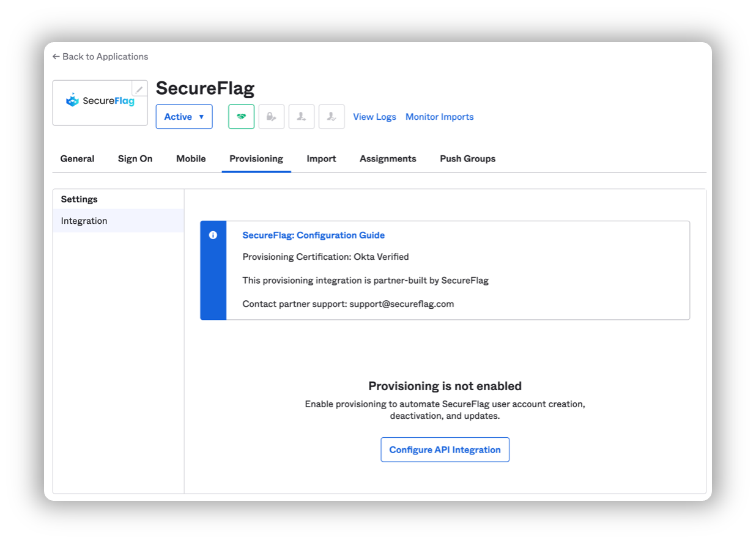
Task: Go back to Applications
Action: (x=100, y=56)
